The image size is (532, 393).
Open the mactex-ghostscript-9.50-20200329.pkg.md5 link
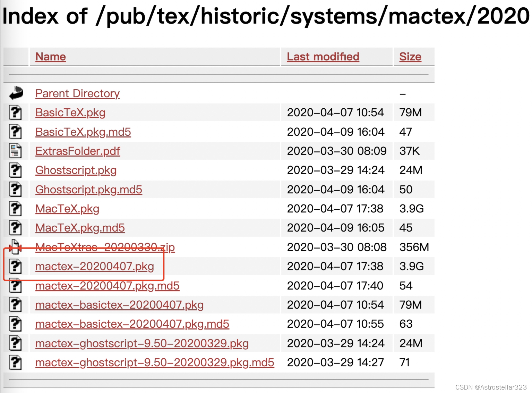(x=154, y=362)
